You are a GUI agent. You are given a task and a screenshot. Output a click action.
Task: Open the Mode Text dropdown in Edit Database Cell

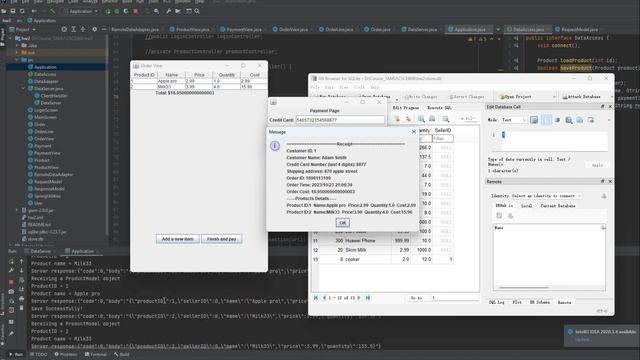[x=513, y=120]
